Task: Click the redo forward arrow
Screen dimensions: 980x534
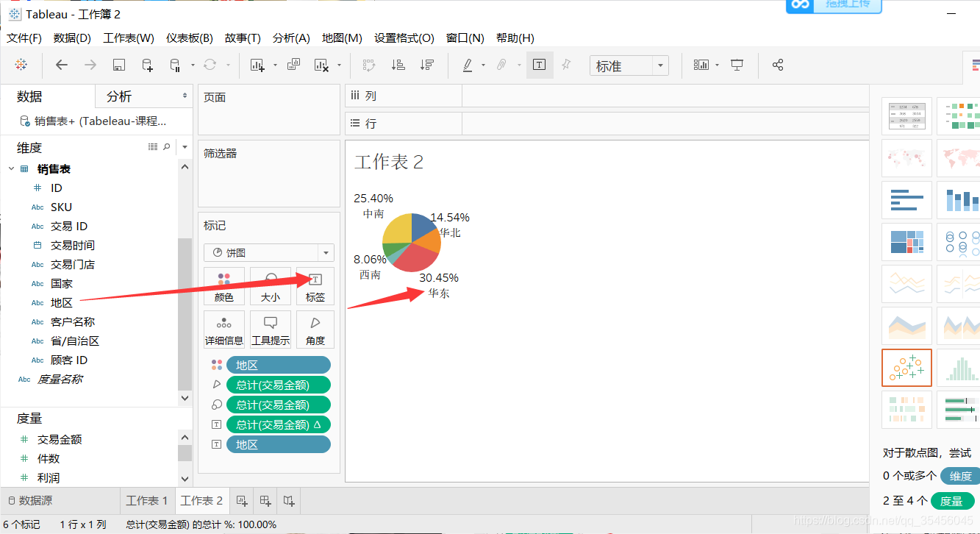Action: (90, 65)
